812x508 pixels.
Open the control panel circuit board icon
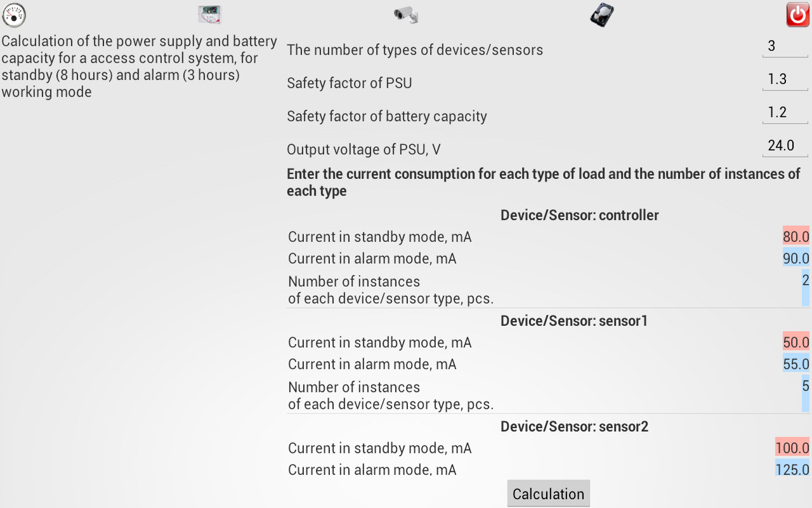pos(209,14)
